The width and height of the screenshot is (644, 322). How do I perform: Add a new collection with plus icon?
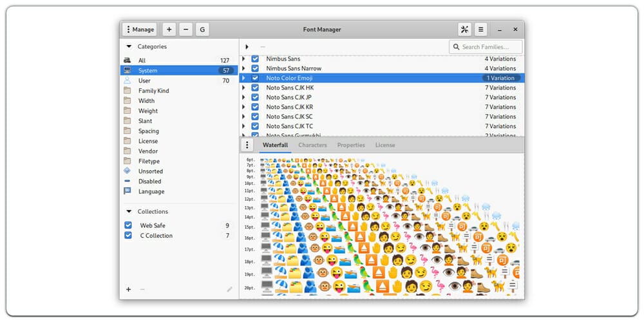click(x=128, y=290)
